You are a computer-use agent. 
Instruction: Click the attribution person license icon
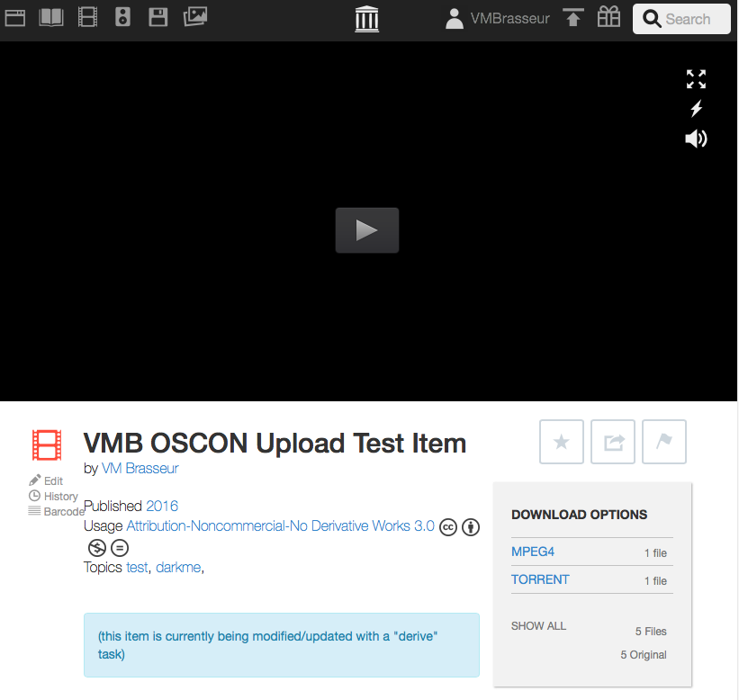click(x=471, y=527)
